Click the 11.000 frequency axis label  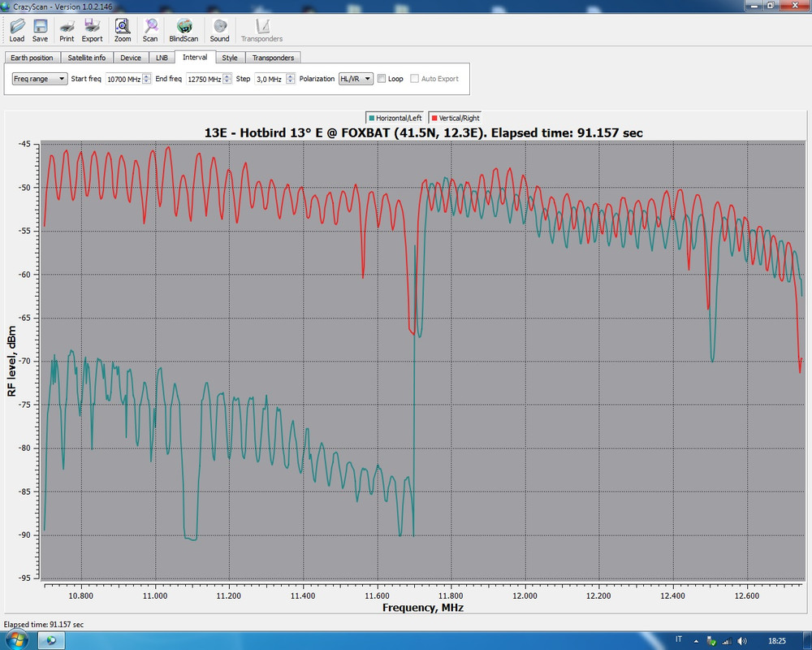155,596
